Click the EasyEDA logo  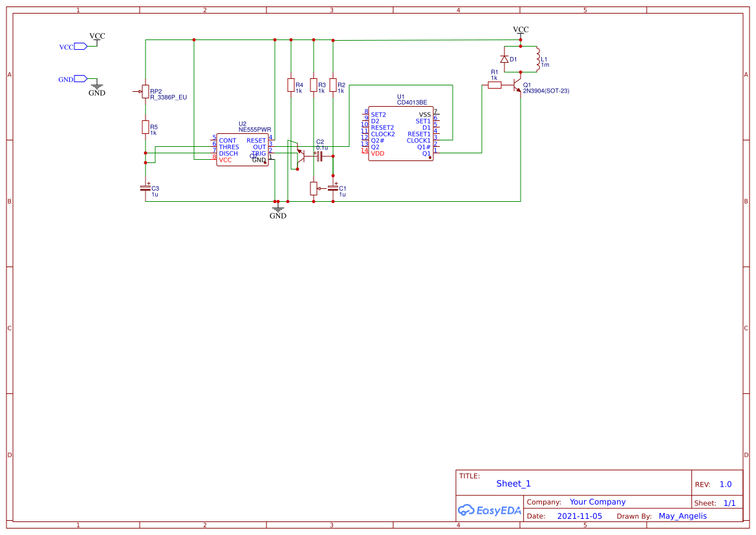(490, 510)
